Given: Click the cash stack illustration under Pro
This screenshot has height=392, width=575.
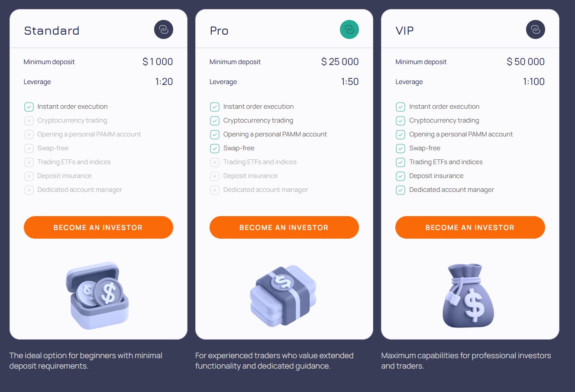Looking at the screenshot, I should tap(284, 295).
